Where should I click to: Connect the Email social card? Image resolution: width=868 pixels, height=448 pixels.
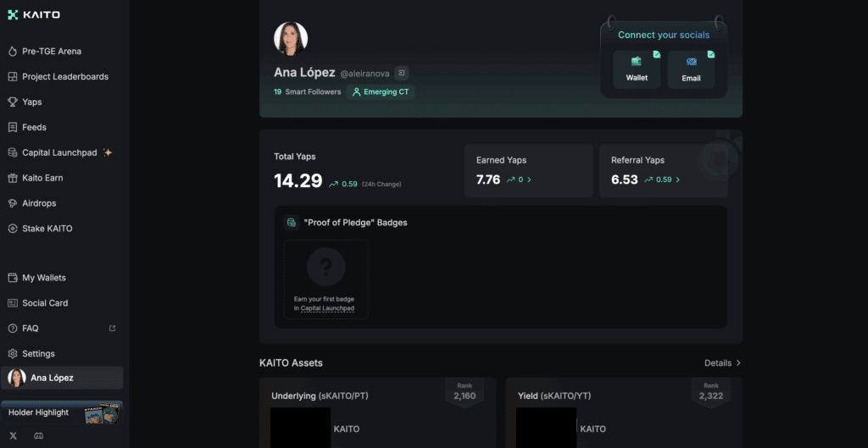[x=691, y=69]
